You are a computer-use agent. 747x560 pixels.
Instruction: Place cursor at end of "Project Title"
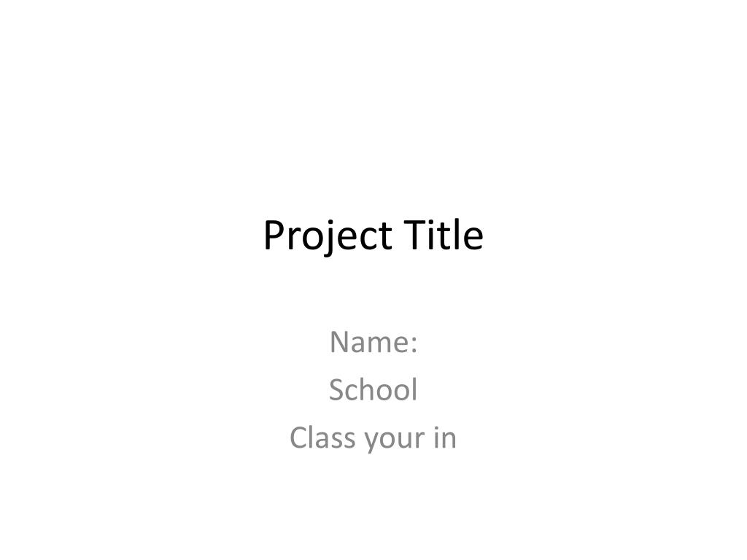click(484, 234)
